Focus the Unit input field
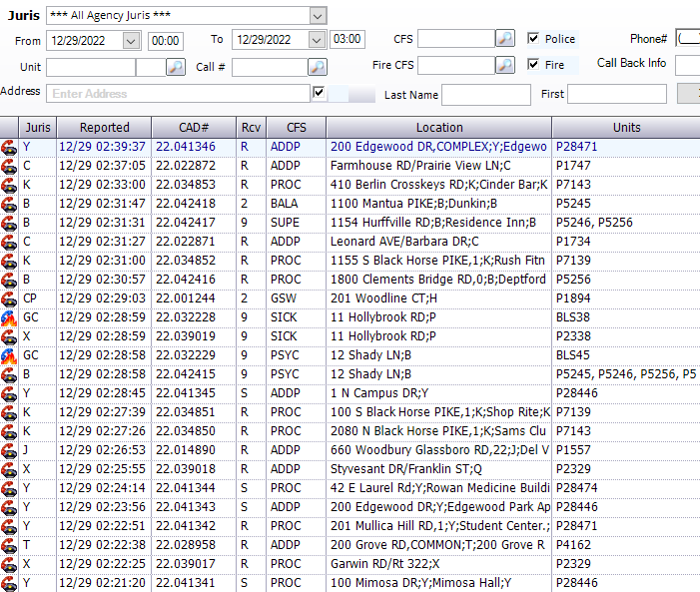 pos(91,68)
